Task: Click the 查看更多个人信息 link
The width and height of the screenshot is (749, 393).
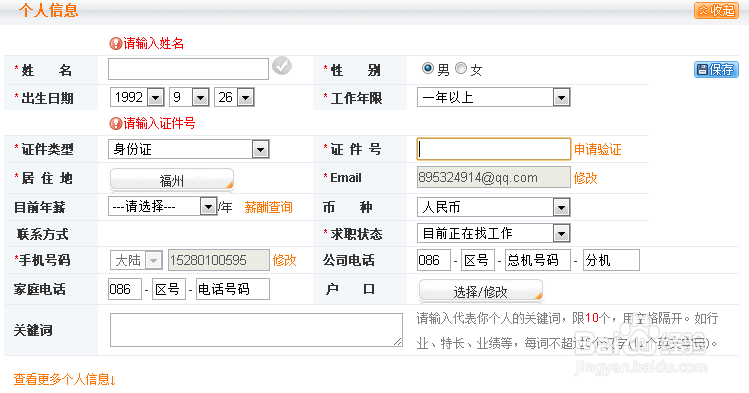Action: [x=64, y=380]
